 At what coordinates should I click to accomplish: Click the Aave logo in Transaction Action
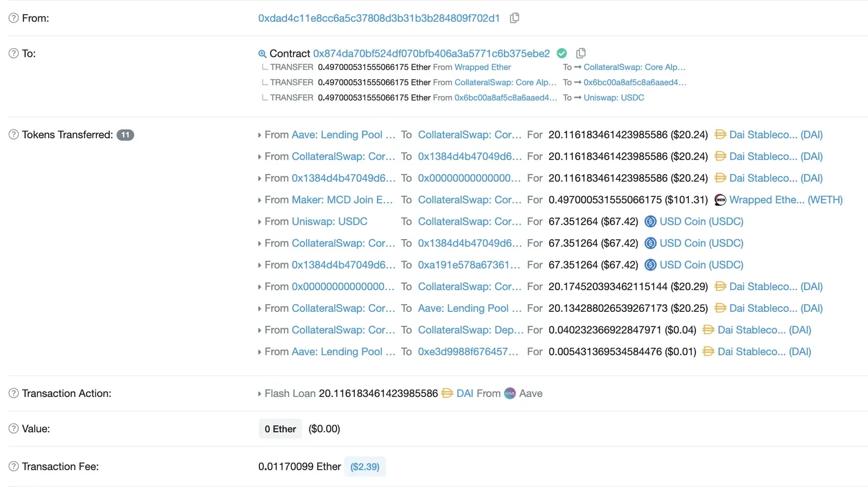coord(510,393)
